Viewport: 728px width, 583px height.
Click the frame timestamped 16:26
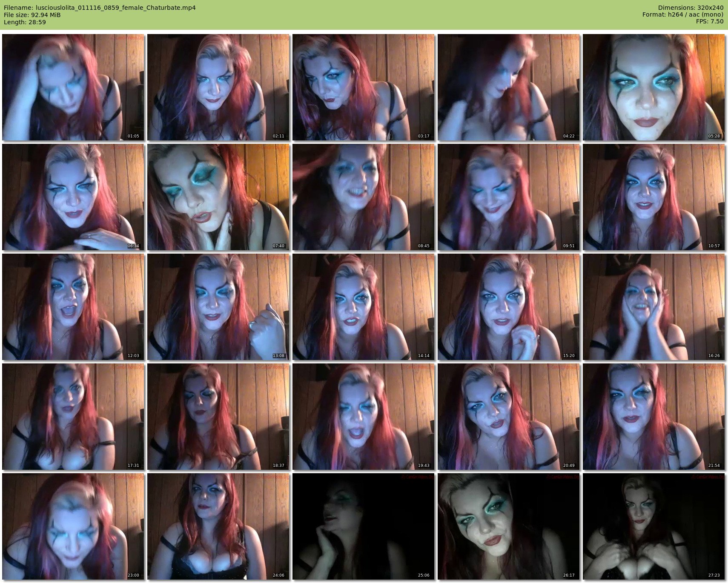tap(654, 307)
